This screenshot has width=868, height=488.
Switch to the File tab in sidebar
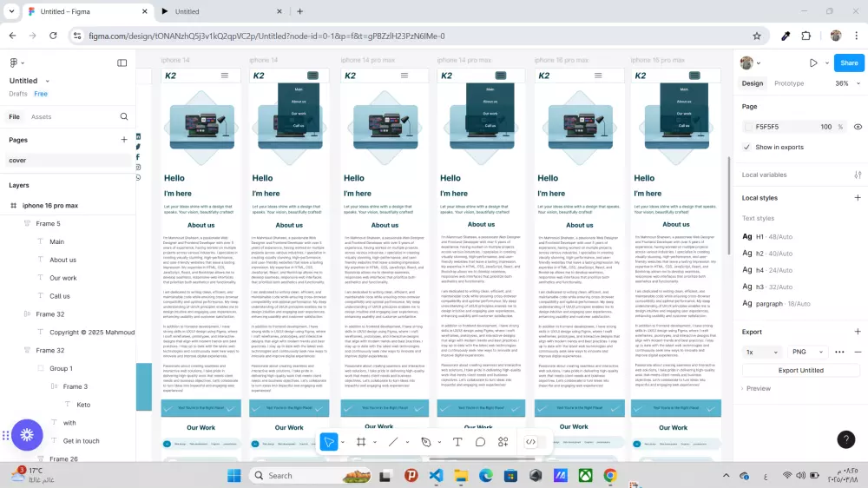point(15,117)
